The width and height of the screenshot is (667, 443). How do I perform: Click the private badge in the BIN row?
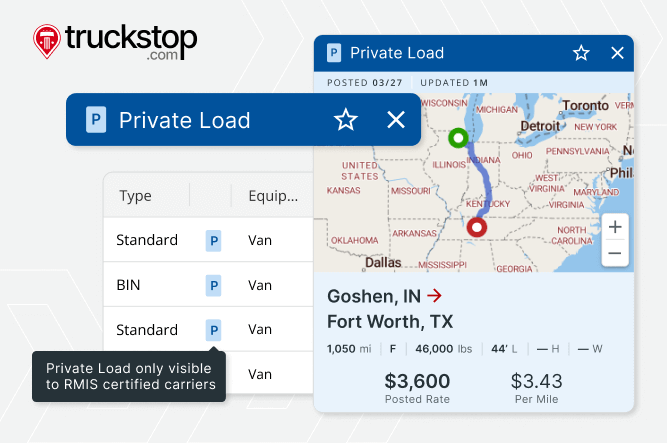click(213, 285)
